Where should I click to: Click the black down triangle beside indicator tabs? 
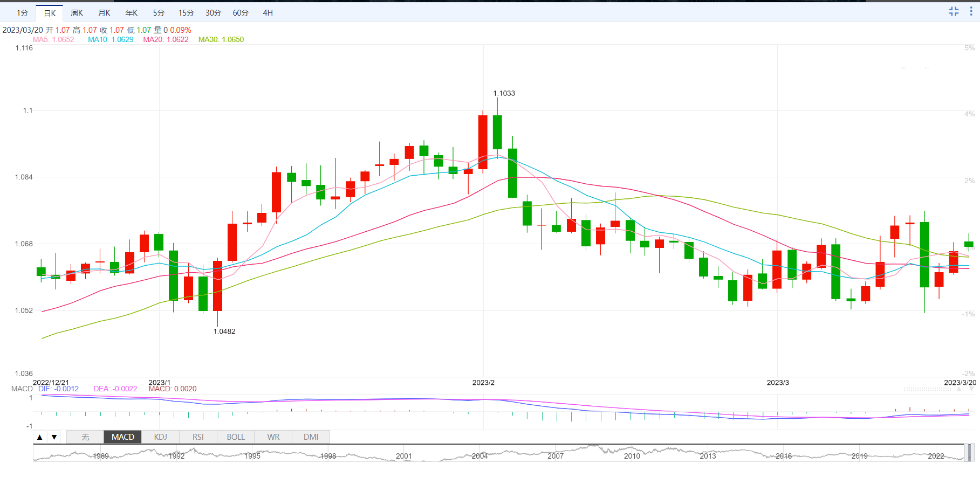pyautogui.click(x=54, y=437)
